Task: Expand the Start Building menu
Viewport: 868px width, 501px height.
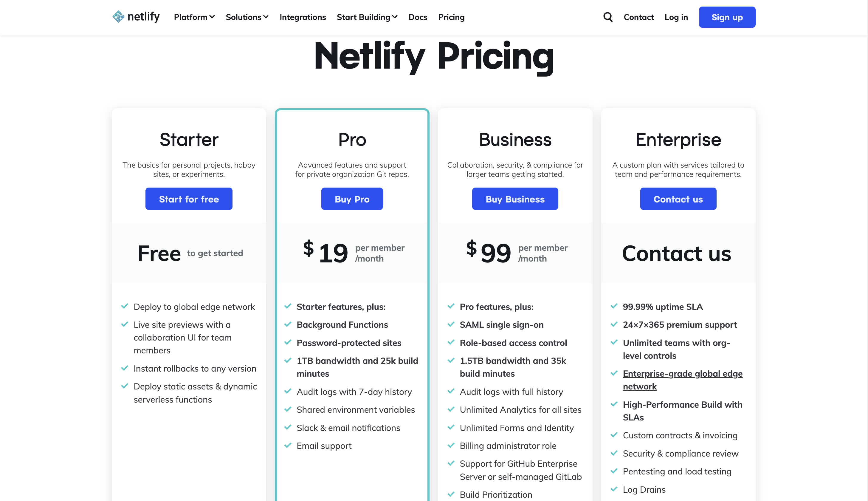Action: point(367,17)
